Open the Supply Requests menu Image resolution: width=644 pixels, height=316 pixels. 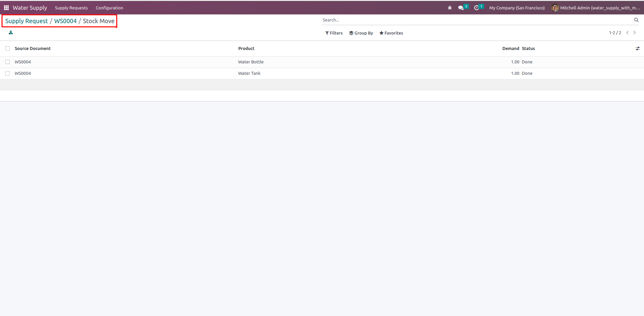pos(71,8)
